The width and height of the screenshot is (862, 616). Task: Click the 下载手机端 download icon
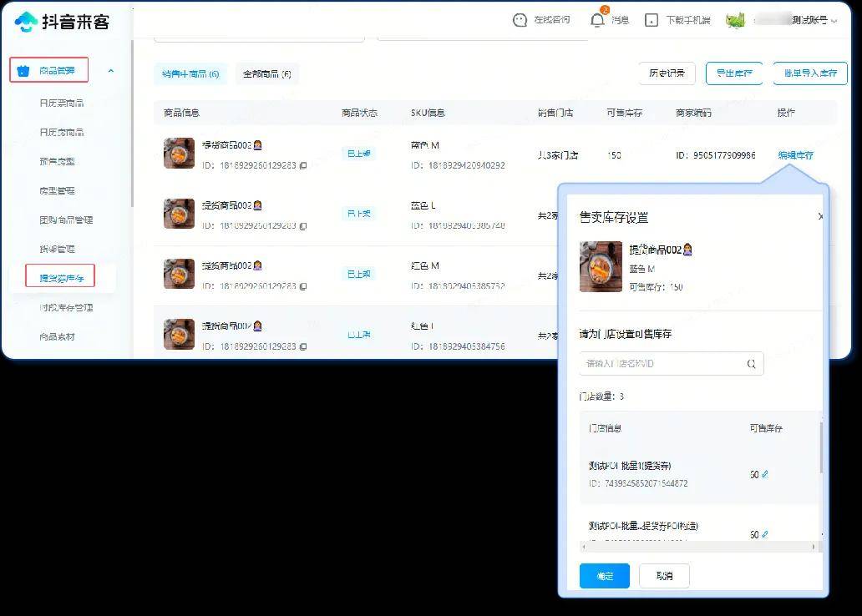652,20
